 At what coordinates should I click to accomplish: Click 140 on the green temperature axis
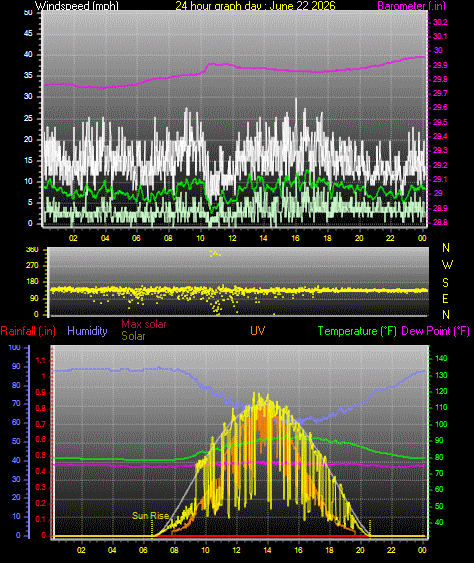tap(441, 358)
